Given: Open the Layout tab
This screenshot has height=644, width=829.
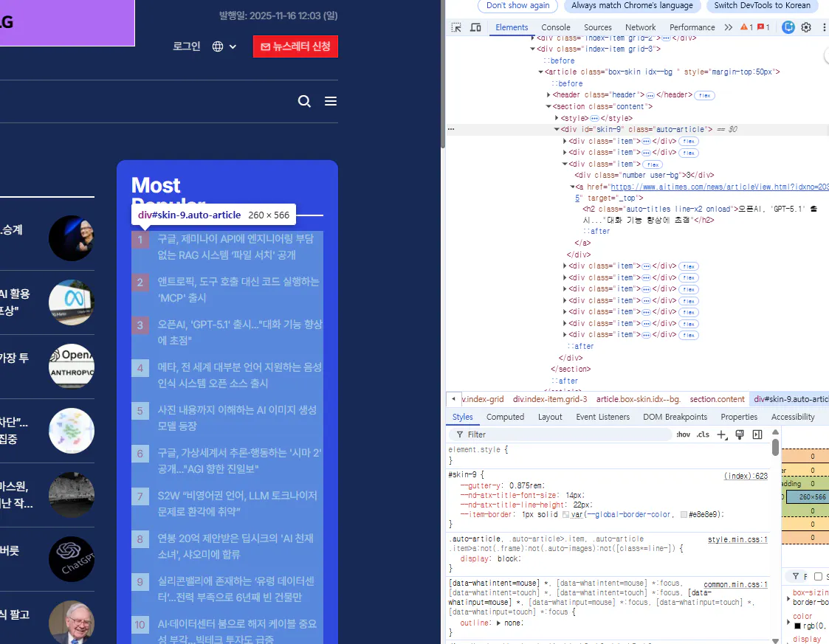Looking at the screenshot, I should click(550, 417).
